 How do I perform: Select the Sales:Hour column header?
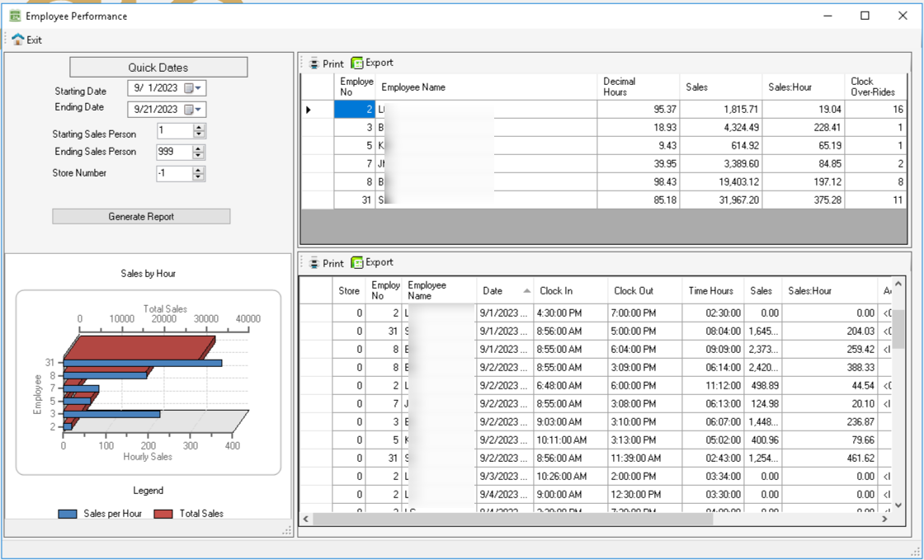792,86
